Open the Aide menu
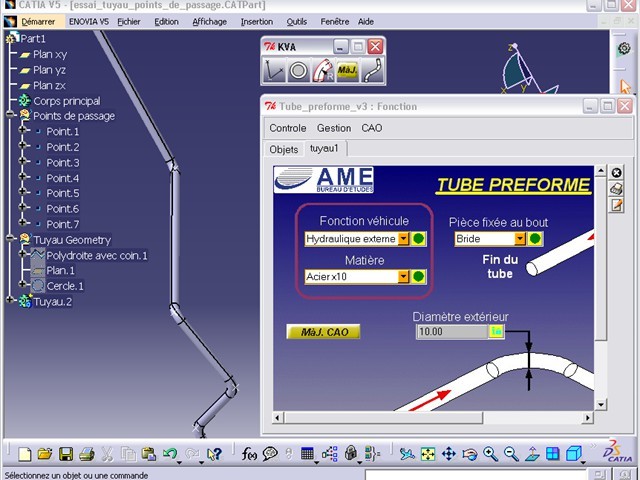Image resolution: width=640 pixels, height=480 pixels. [x=366, y=22]
